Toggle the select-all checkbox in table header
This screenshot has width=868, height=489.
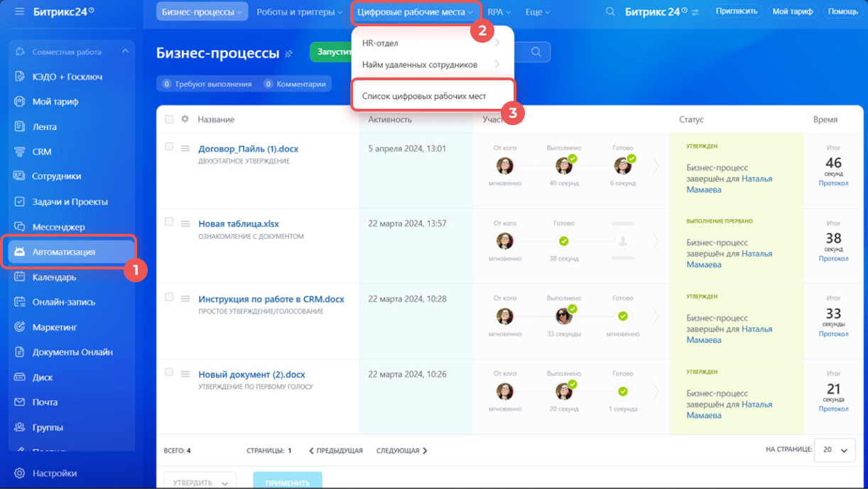tap(169, 119)
